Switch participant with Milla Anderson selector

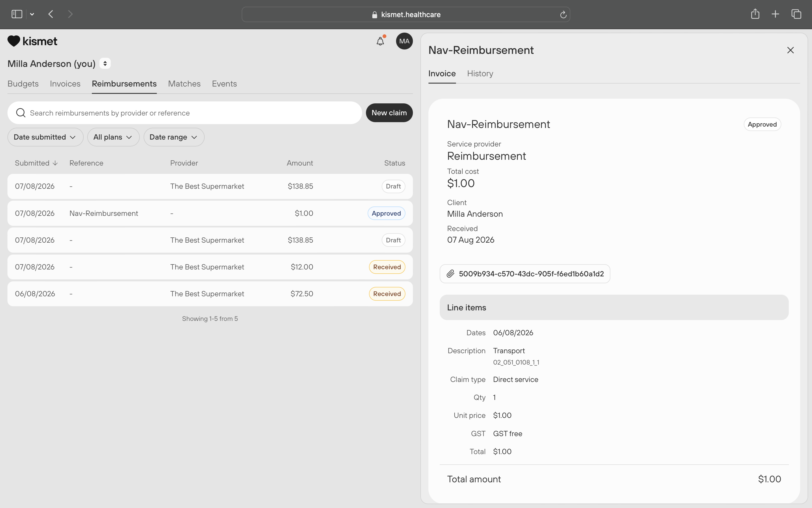pyautogui.click(x=105, y=64)
